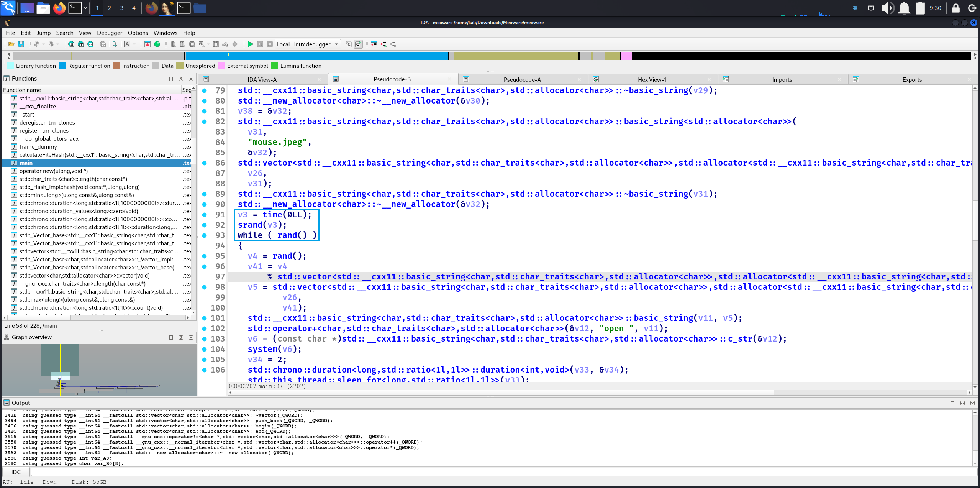Toggle breakpoint dot on line 101
The height and width of the screenshot is (488, 980).
[205, 318]
